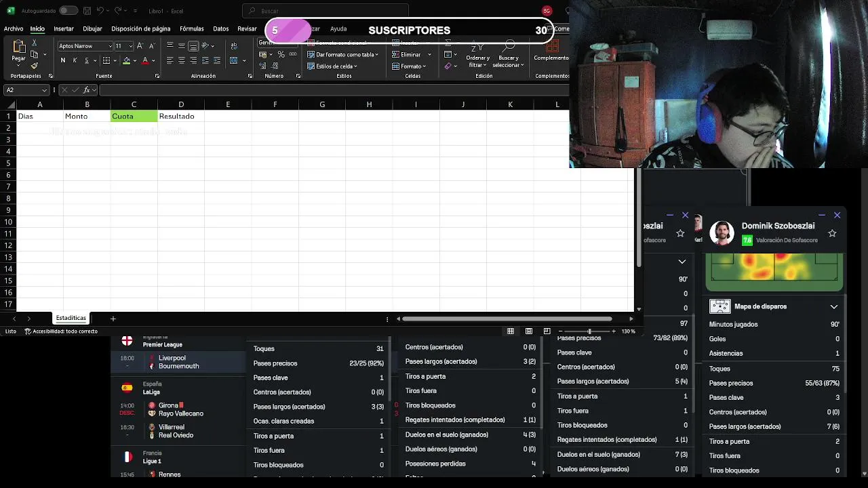This screenshot has height=488, width=868.
Task: Click the merge and center icon
Action: pyautogui.click(x=234, y=60)
